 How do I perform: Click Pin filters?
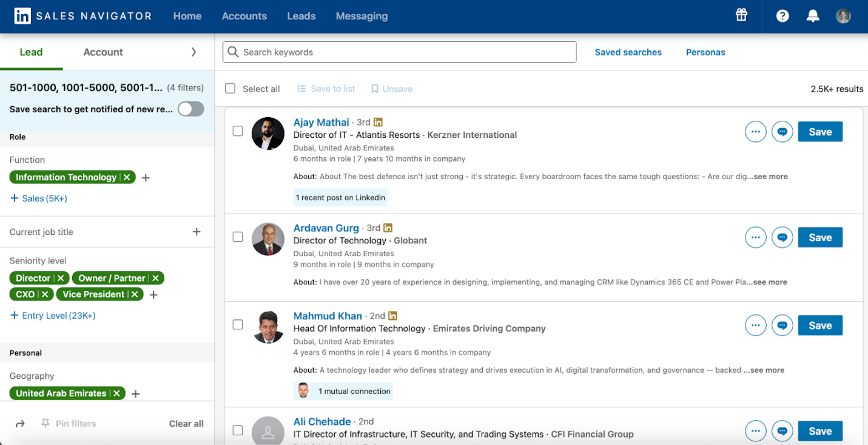[69, 424]
